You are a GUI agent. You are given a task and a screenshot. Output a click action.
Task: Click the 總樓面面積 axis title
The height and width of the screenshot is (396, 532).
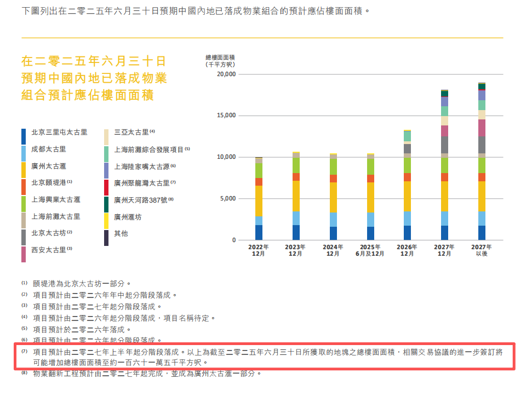(220, 58)
